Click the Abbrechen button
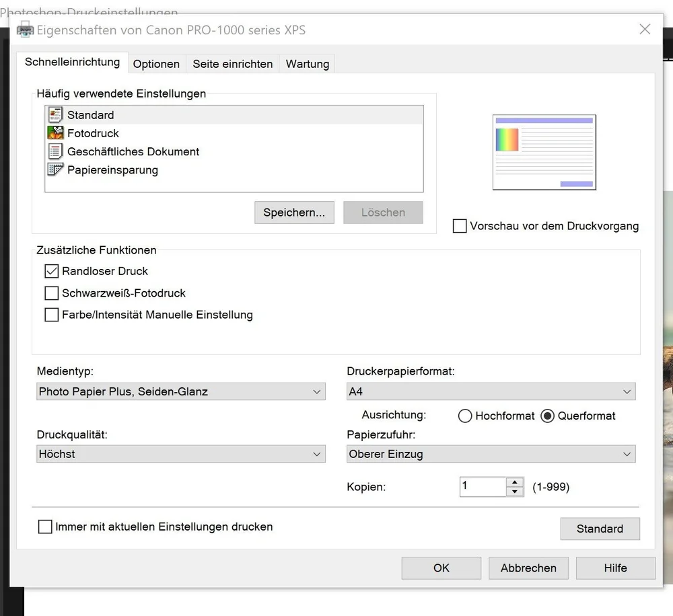 coord(528,568)
